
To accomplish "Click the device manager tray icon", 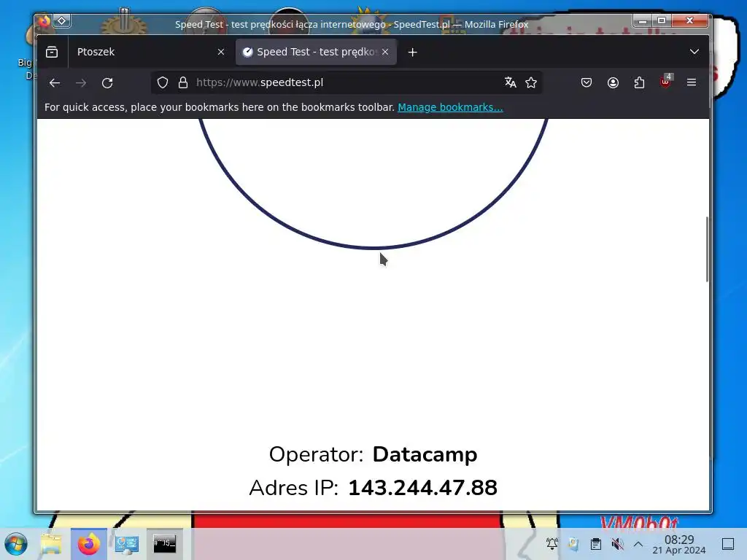I will click(x=573, y=544).
